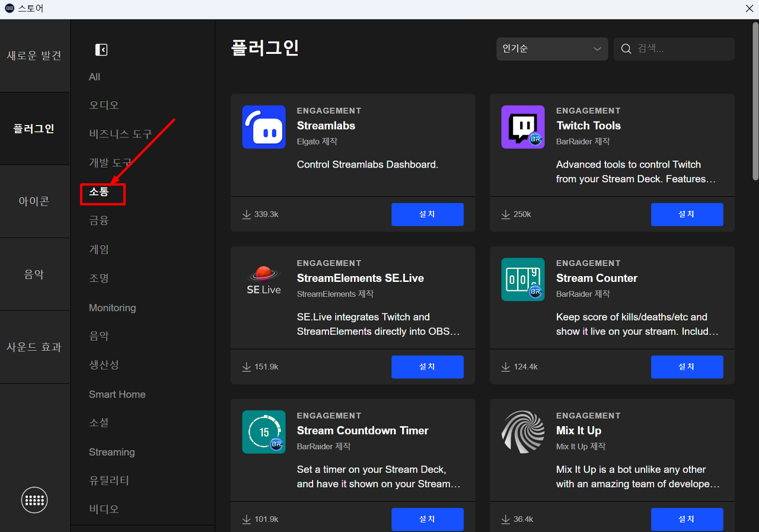Screen dimensions: 759x532
Task: Click SE.Live download count icon
Action: [247, 367]
